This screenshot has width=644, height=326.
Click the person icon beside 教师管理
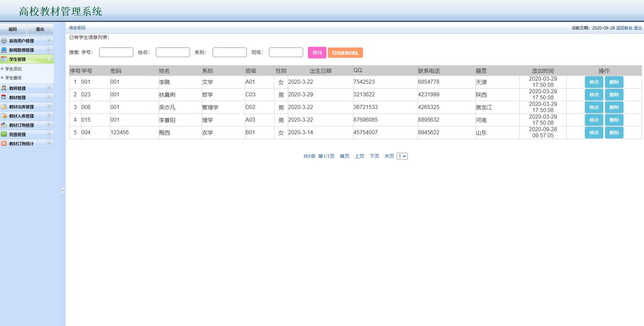[4, 88]
